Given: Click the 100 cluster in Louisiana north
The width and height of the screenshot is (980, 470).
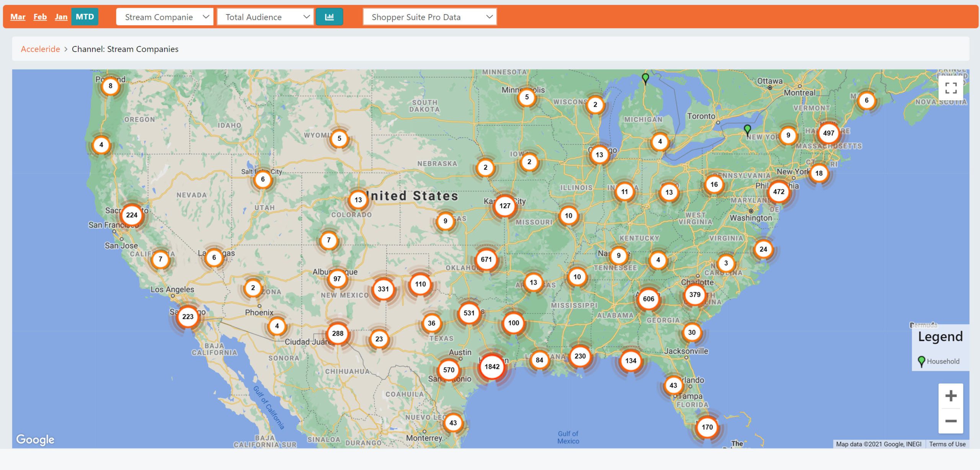Looking at the screenshot, I should pos(513,323).
